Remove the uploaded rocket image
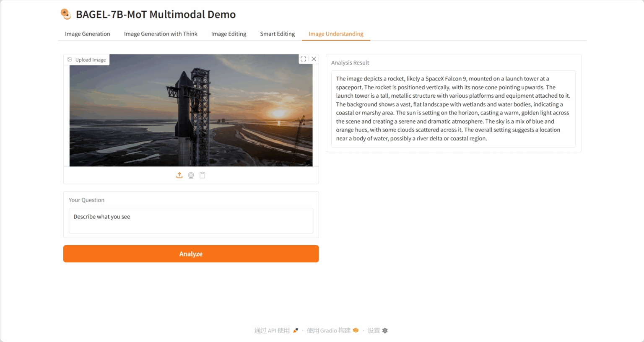Screen dimensions: 644x342 (314, 59)
